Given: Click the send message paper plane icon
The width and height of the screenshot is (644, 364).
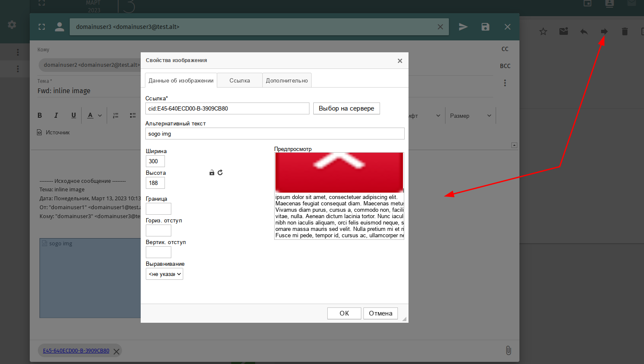Looking at the screenshot, I should coord(463,27).
